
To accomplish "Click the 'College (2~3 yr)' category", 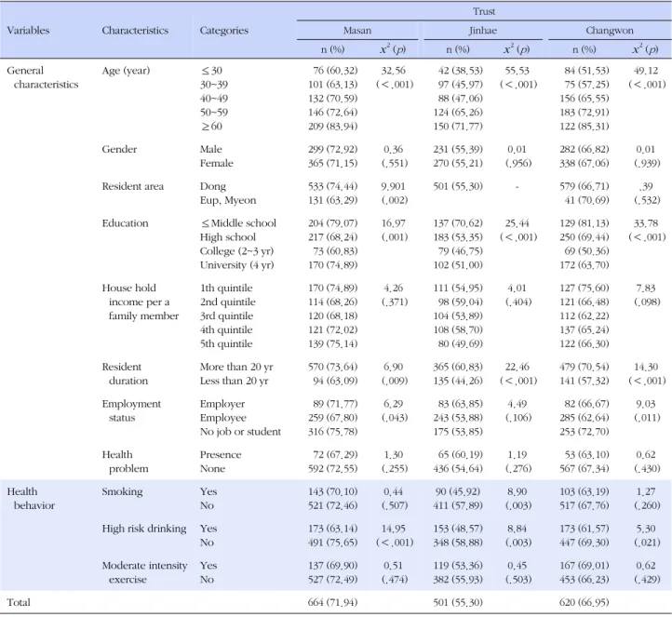I will coord(236,251).
